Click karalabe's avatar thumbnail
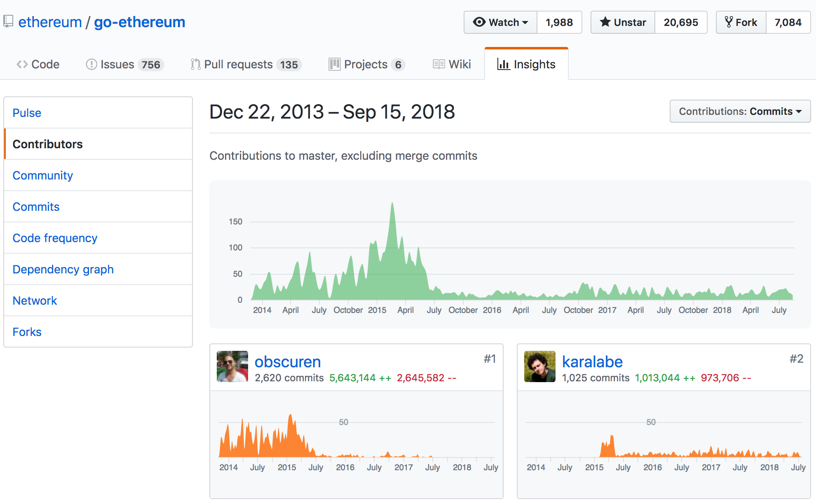 point(540,366)
